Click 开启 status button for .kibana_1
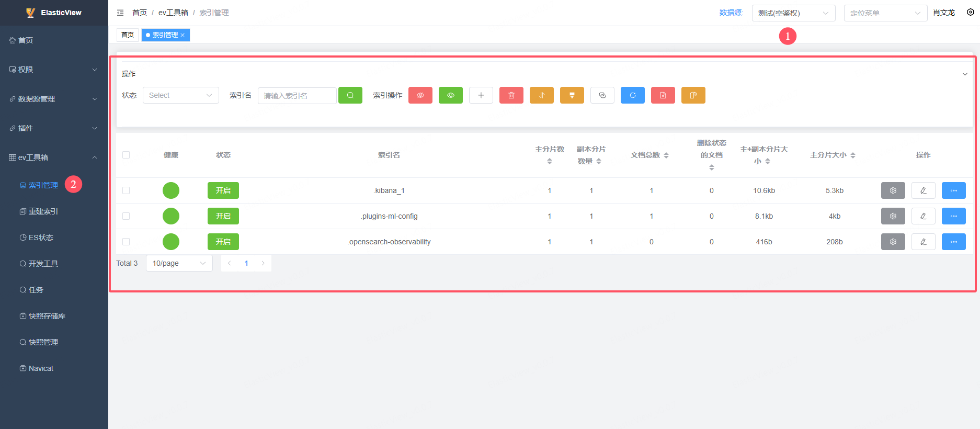980x429 pixels. point(223,190)
